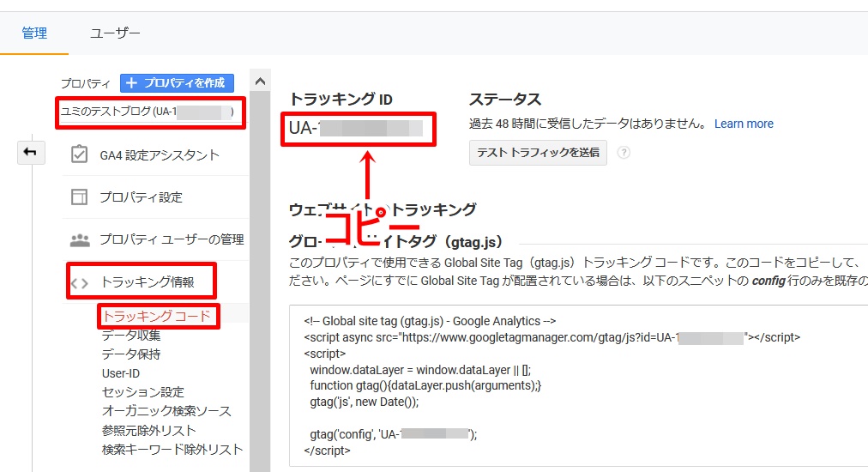Click the help question mark icon
868x472 pixels.
[624, 153]
